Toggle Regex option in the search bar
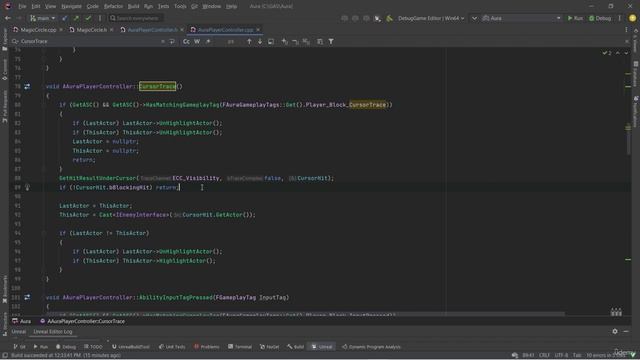Image resolution: width=640 pixels, height=360 pixels. click(208, 41)
